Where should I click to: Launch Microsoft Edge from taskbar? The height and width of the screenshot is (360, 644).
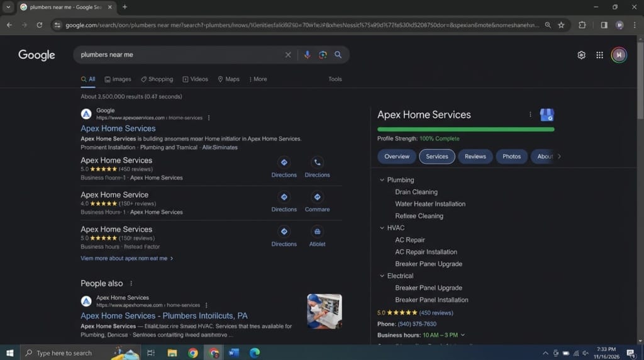point(255,352)
